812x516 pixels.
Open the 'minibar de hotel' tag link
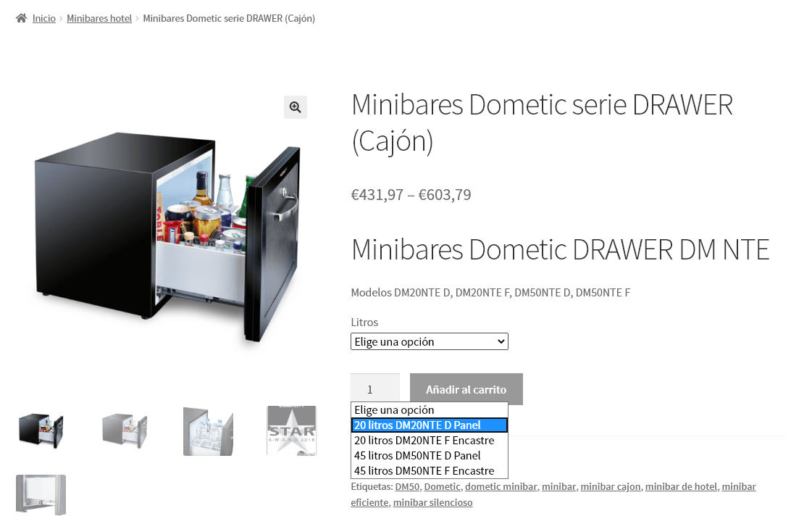point(681,487)
